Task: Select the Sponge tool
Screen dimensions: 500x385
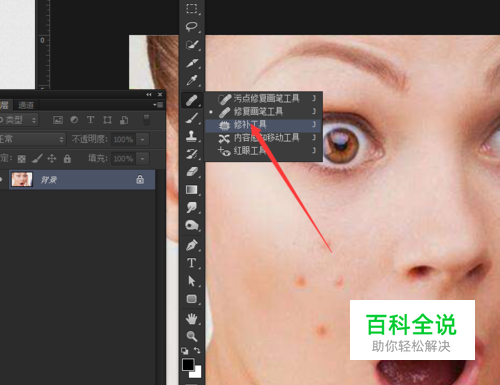Action: pos(192,226)
